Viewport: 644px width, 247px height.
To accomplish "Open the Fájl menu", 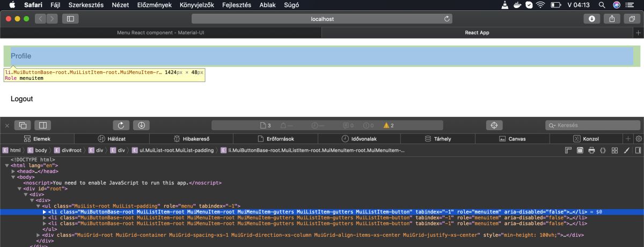I will click(55, 4).
